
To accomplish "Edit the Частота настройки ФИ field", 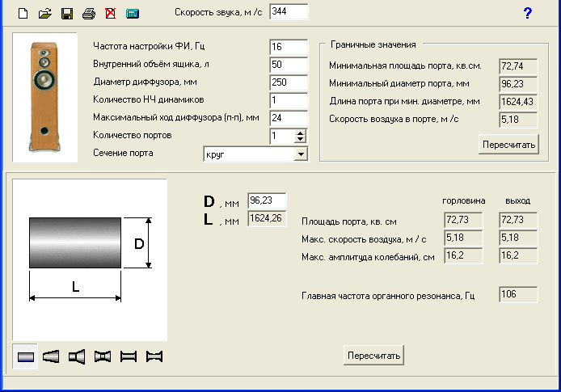I will pyautogui.click(x=289, y=47).
